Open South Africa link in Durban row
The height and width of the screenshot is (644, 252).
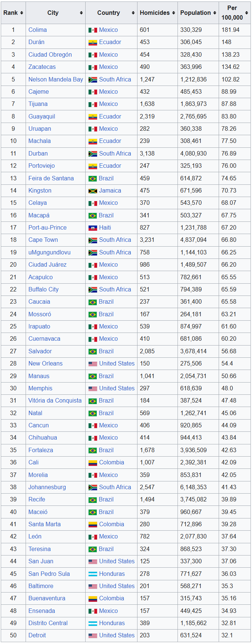point(115,154)
